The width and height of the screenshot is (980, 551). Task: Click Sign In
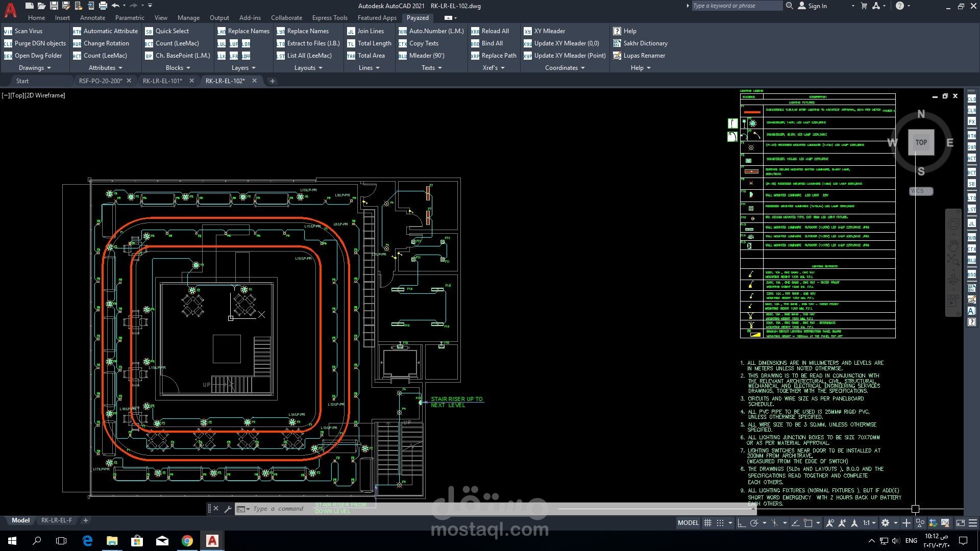pyautogui.click(x=812, y=6)
